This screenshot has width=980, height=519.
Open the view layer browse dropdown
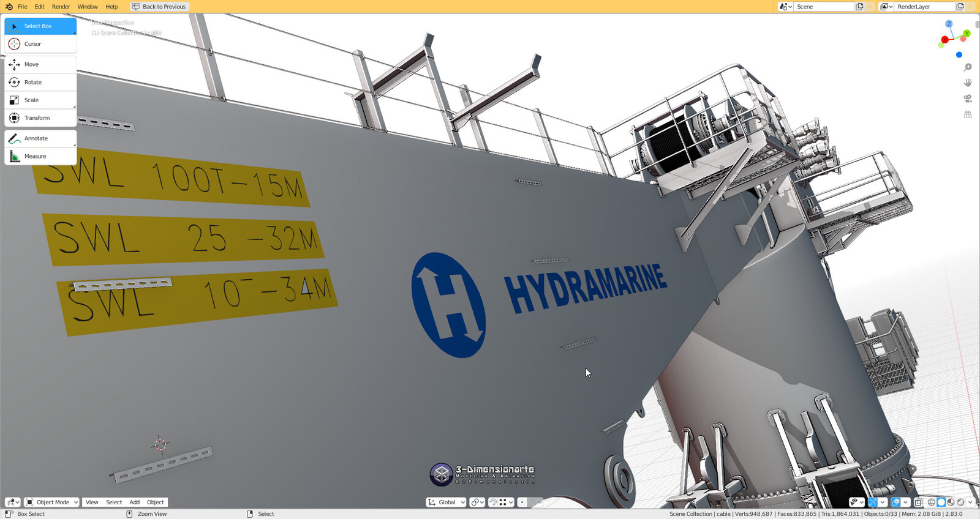pos(886,7)
